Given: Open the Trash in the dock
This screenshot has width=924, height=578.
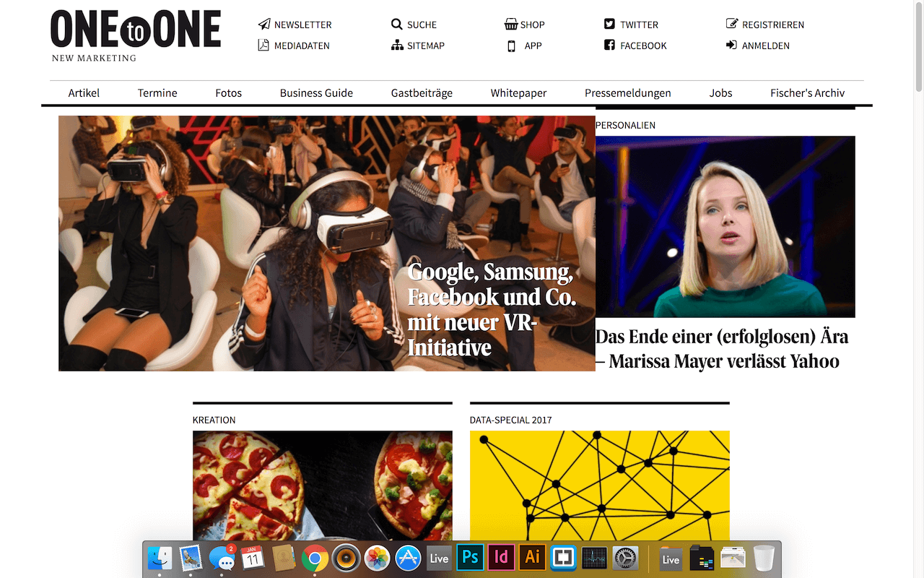Looking at the screenshot, I should tap(764, 558).
